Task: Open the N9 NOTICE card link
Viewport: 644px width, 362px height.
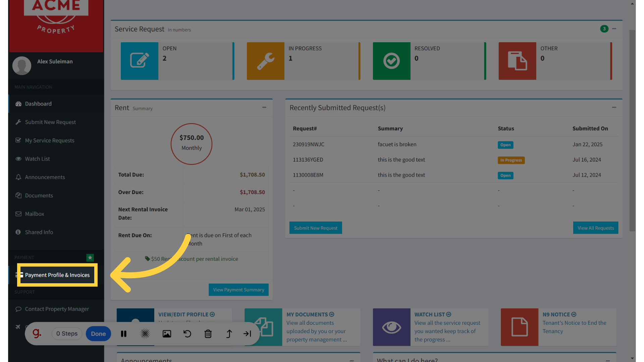Action: click(x=559, y=314)
